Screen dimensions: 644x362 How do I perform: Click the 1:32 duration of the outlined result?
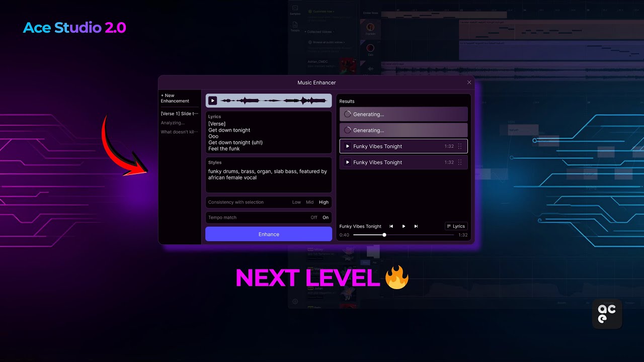449,146
